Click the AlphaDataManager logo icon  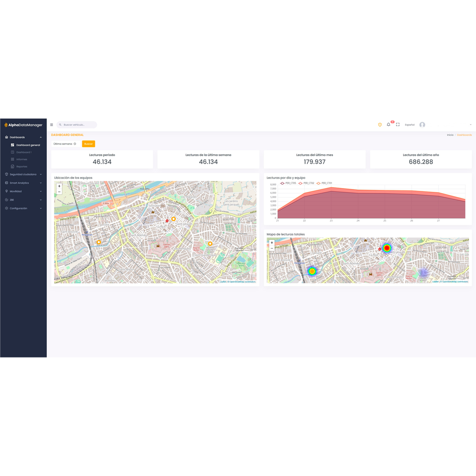click(6, 125)
